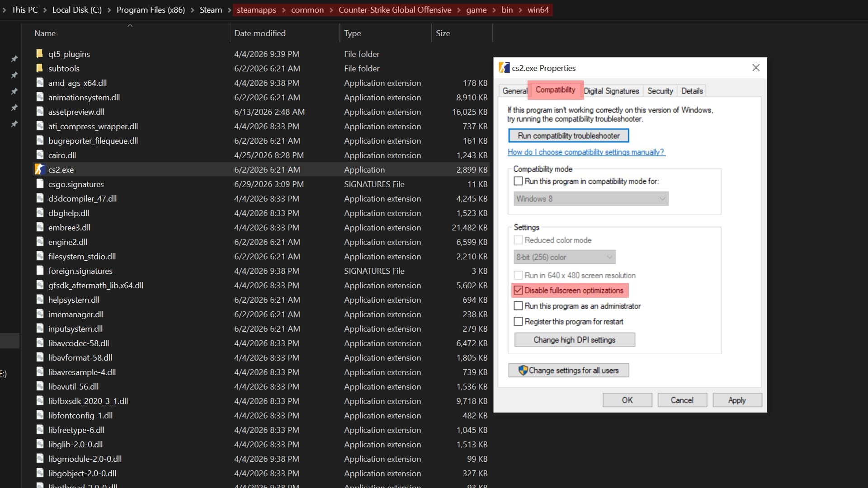Click the inputsystem.dll file icon
This screenshot has height=488, width=868.
[40, 328]
